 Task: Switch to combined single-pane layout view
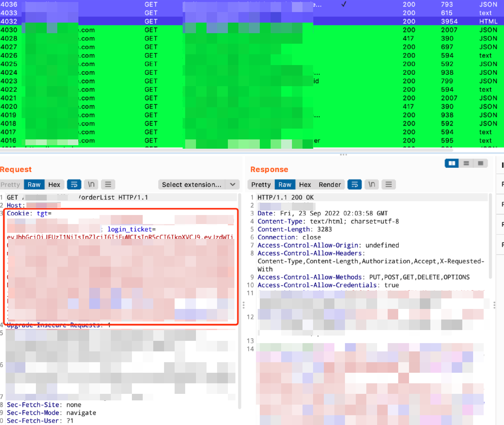tap(480, 163)
